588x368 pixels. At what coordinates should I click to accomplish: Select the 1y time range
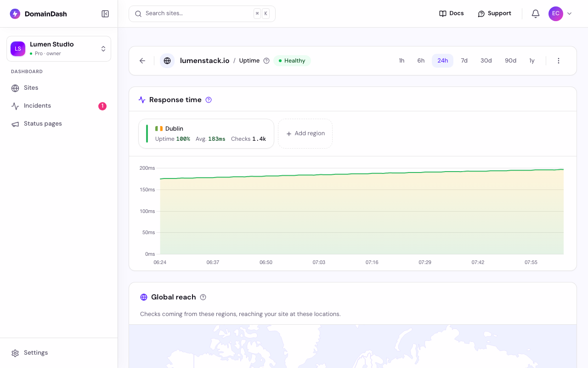point(532,61)
